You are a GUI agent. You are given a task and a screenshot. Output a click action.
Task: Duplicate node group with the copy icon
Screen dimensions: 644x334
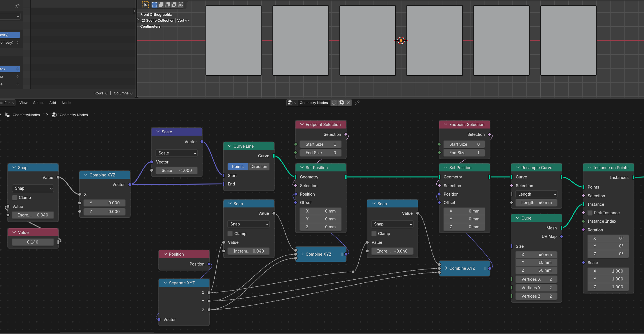tap(341, 103)
